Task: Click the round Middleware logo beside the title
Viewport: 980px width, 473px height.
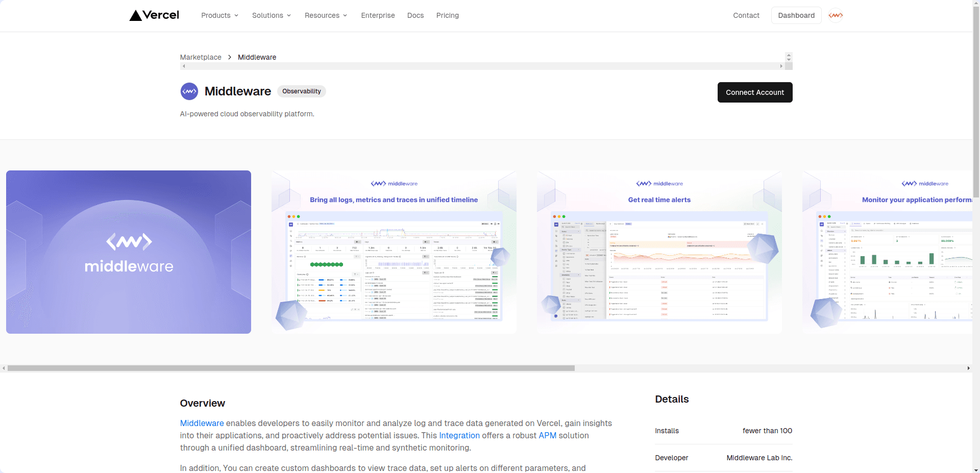Action: coord(189,91)
